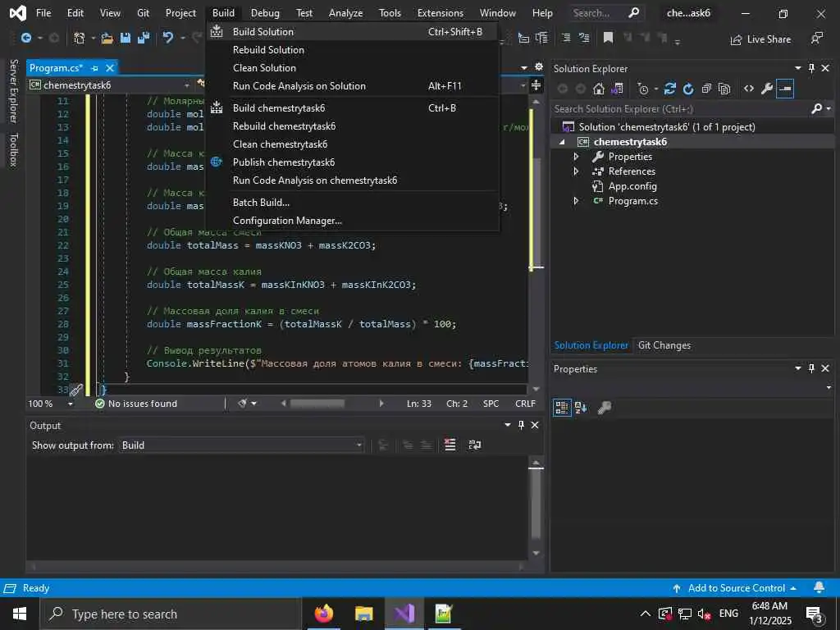
Task: Expand the Properties node in Solution Explorer
Action: pyautogui.click(x=577, y=157)
